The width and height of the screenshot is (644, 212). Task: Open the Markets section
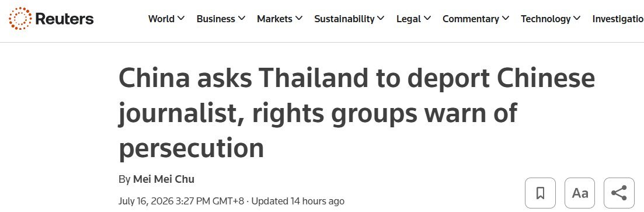(x=274, y=19)
